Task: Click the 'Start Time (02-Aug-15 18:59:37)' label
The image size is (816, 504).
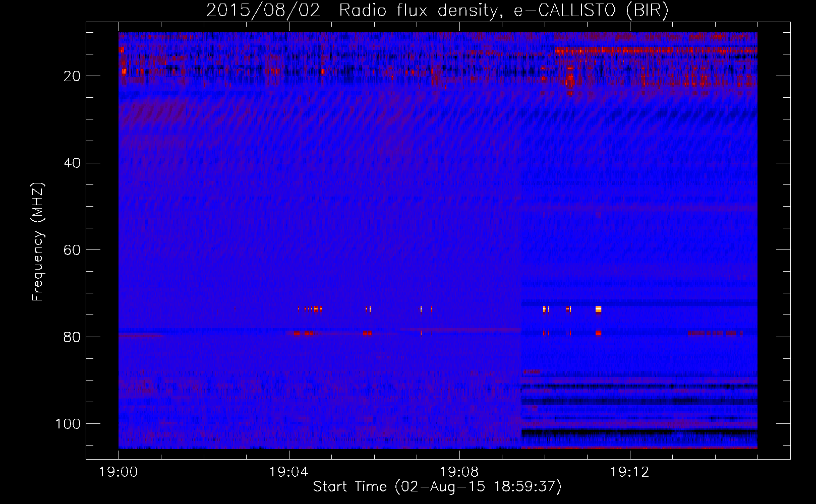Action: [x=437, y=487]
